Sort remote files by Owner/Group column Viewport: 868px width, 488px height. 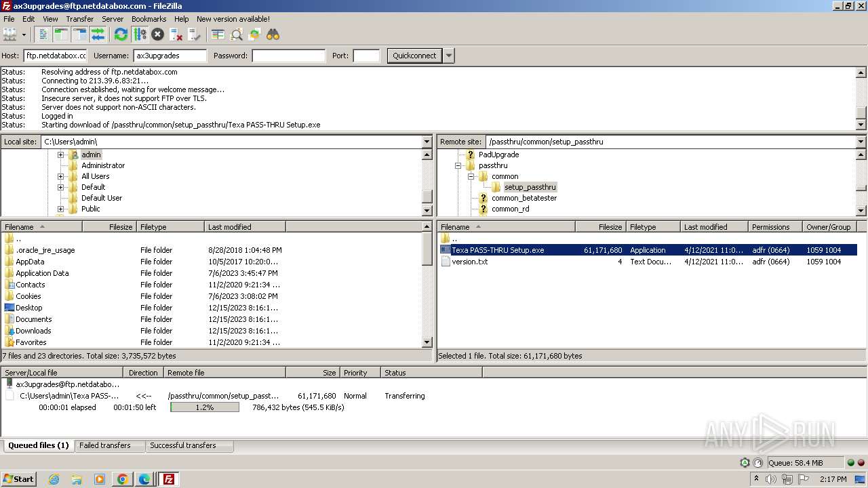tap(829, 227)
